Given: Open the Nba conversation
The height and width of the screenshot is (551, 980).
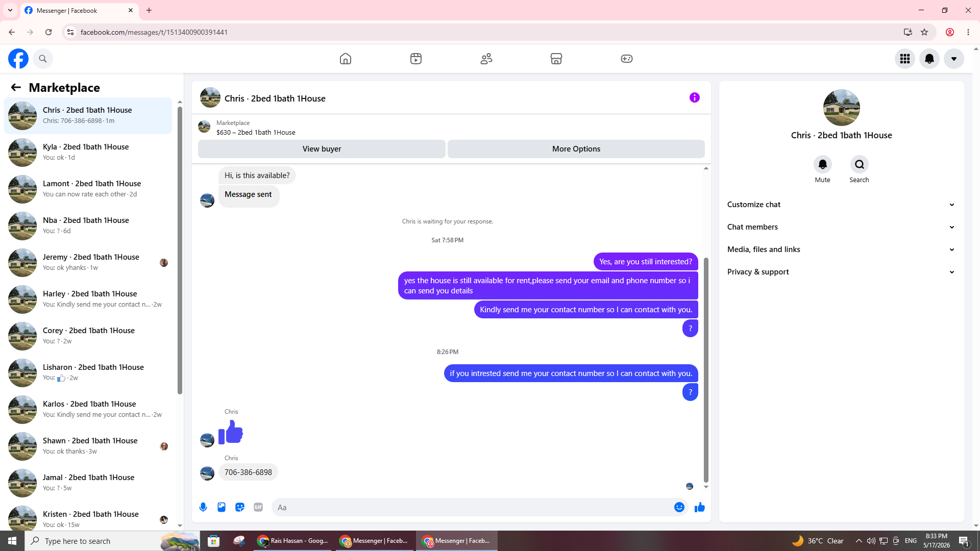Looking at the screenshot, I should click(88, 226).
